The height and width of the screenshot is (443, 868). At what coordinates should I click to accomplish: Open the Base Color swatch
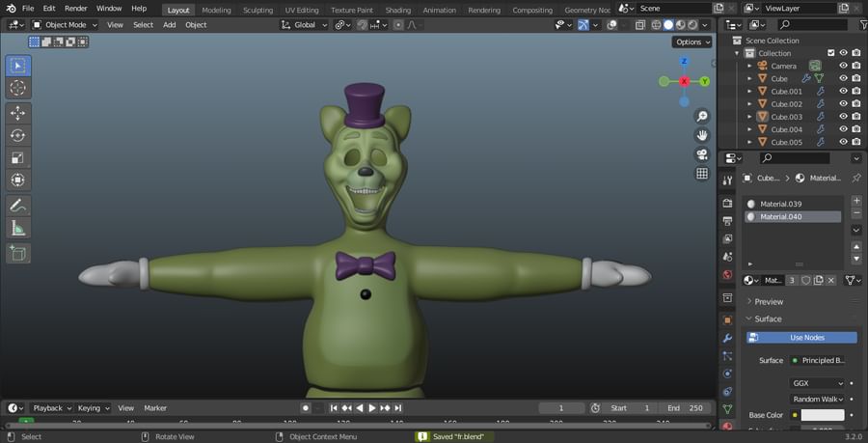click(823, 415)
